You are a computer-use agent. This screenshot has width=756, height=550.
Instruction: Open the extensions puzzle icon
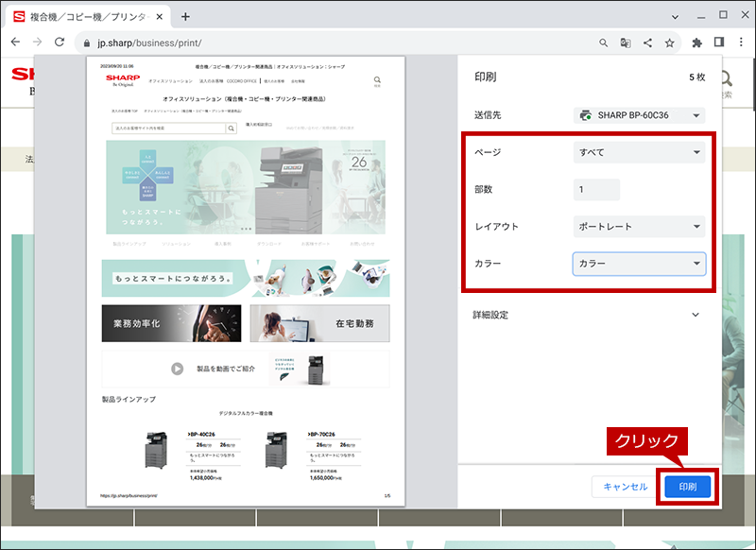pyautogui.click(x=696, y=43)
